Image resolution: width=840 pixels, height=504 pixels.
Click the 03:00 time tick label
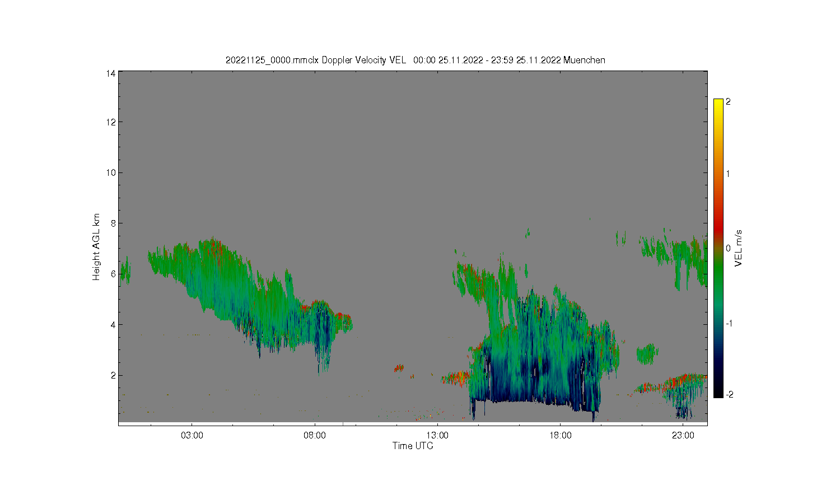(192, 436)
